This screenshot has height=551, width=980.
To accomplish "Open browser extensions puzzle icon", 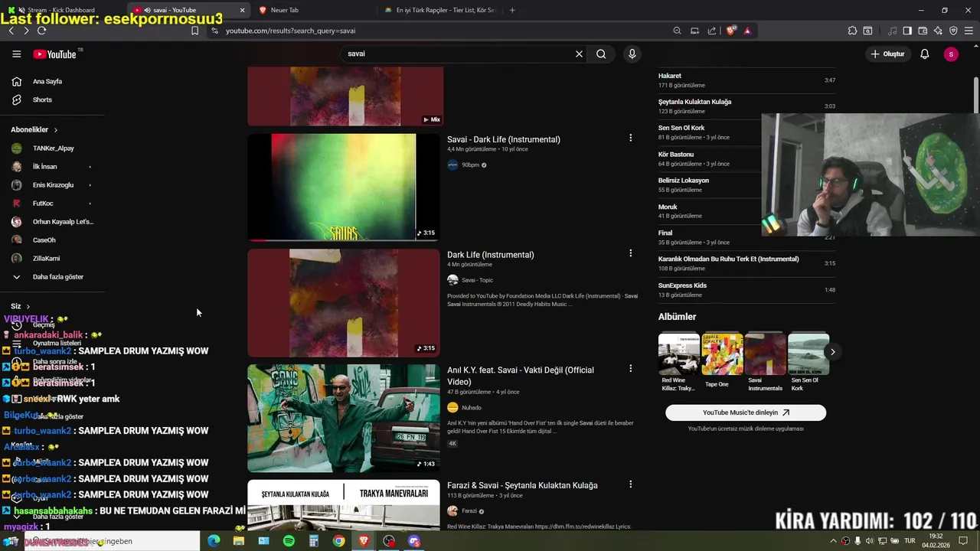I will click(852, 31).
